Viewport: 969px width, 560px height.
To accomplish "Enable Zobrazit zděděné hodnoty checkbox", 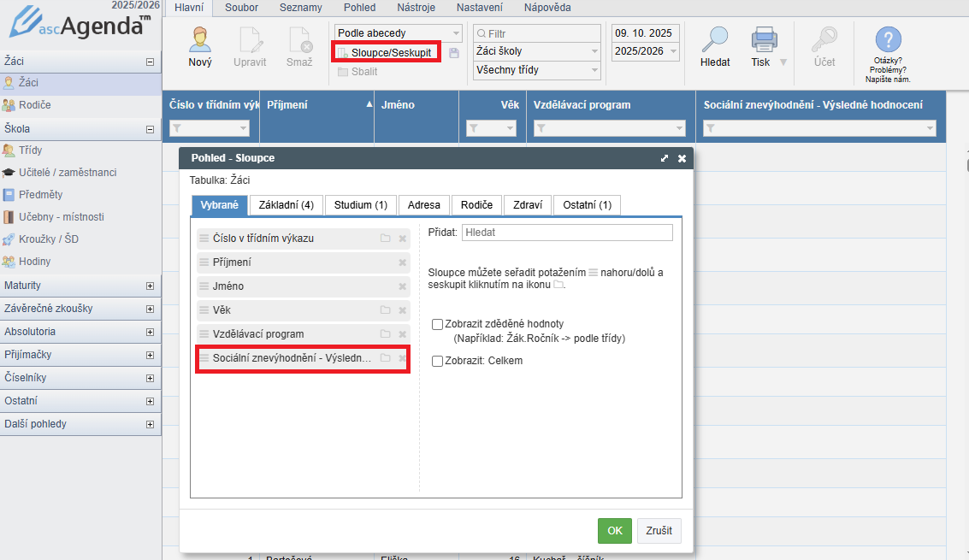I will pos(437,324).
